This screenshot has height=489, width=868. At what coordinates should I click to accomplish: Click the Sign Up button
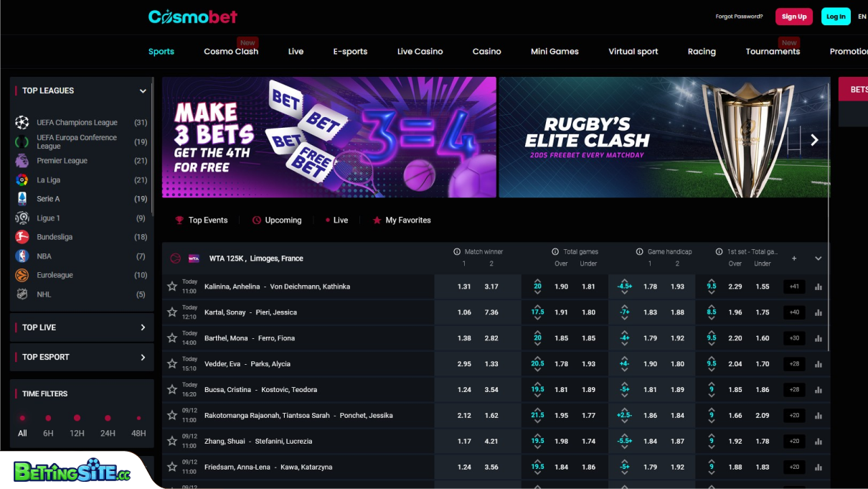(794, 16)
